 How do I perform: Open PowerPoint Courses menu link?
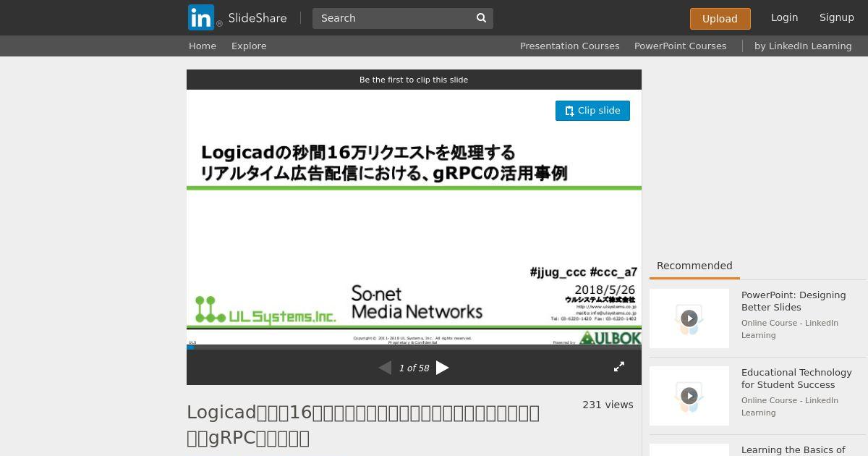[x=681, y=46]
